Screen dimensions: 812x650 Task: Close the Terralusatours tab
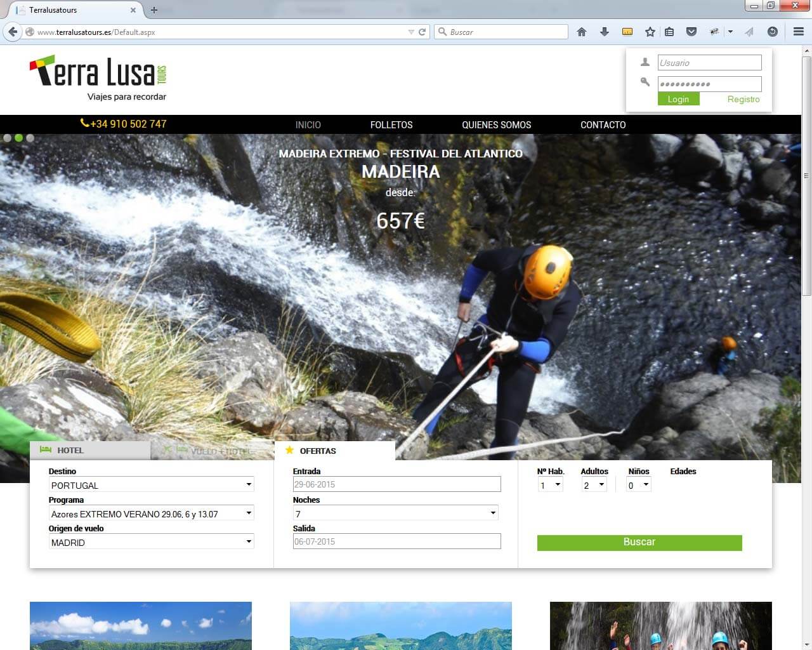click(x=133, y=10)
